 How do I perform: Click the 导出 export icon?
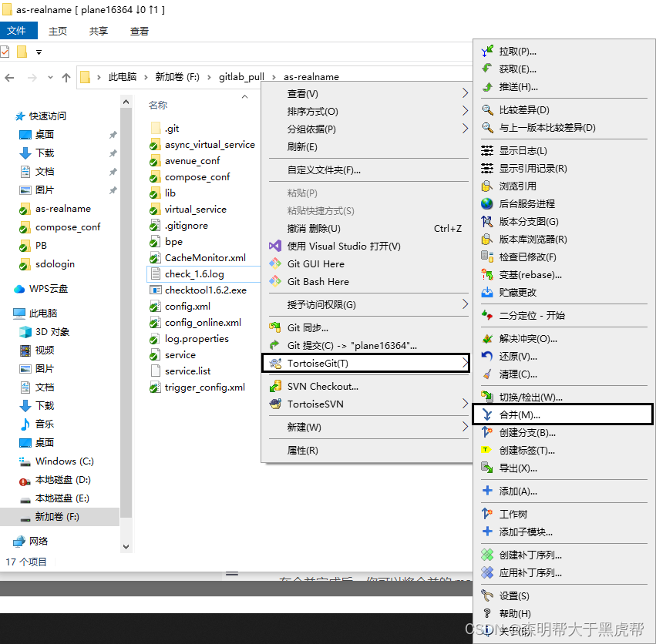487,468
